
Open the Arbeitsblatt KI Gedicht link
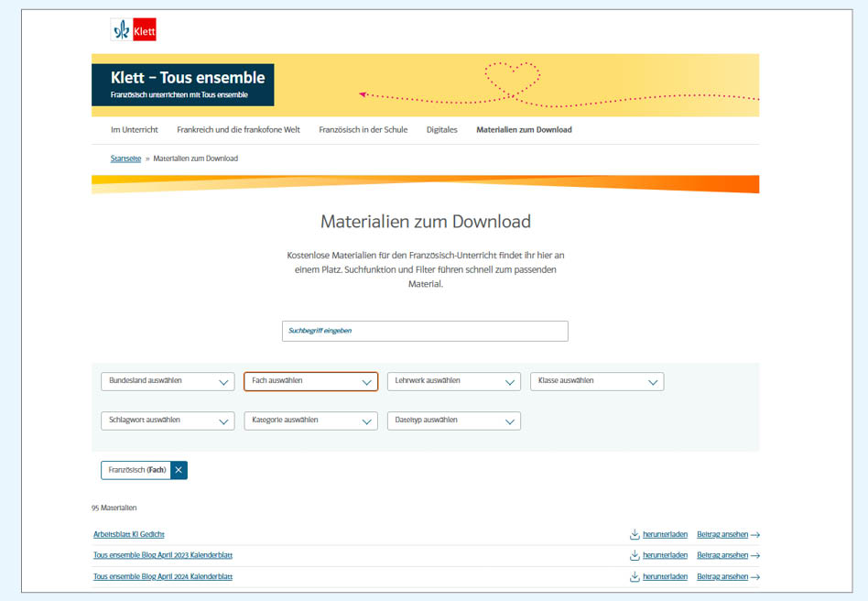coord(129,534)
